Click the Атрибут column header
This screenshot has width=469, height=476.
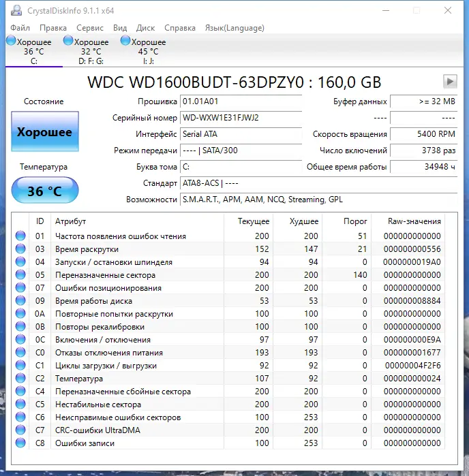click(138, 221)
